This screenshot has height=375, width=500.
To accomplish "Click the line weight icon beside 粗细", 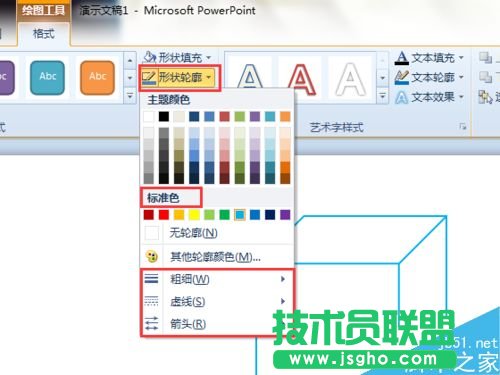I will (151, 279).
